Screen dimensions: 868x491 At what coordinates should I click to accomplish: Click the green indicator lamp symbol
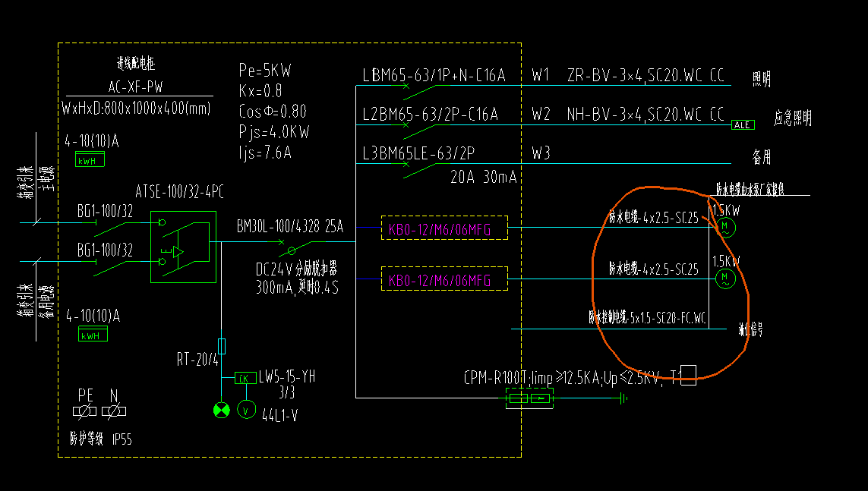222,411
